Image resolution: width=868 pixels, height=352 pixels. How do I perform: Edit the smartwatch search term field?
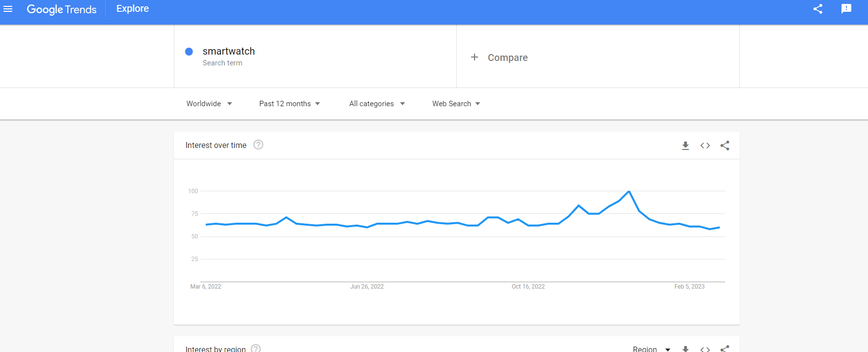pyautogui.click(x=315, y=57)
